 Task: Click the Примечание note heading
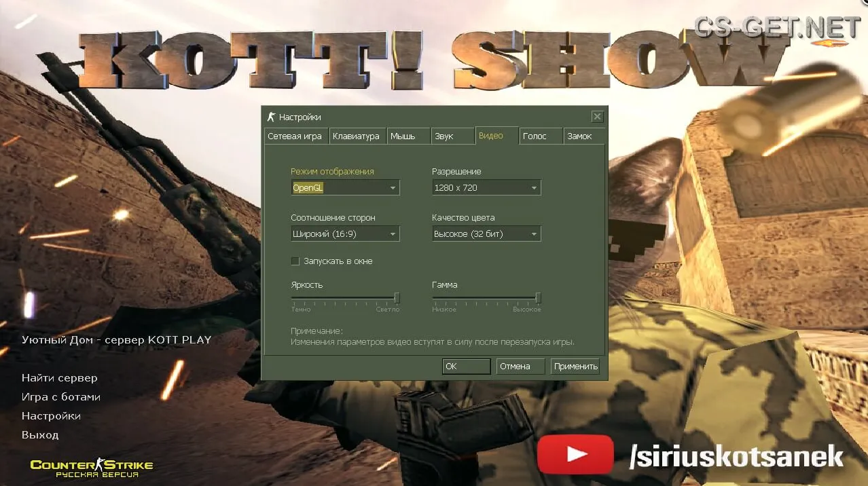317,331
